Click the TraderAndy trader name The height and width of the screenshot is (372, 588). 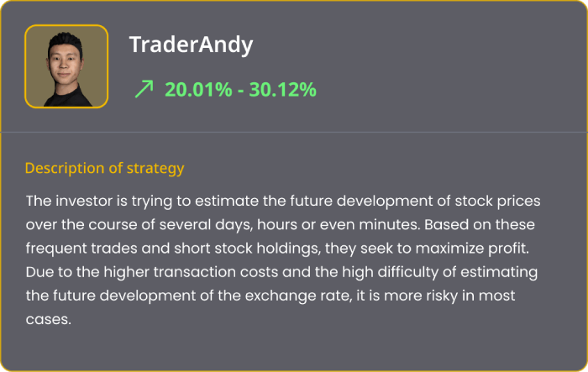191,45
